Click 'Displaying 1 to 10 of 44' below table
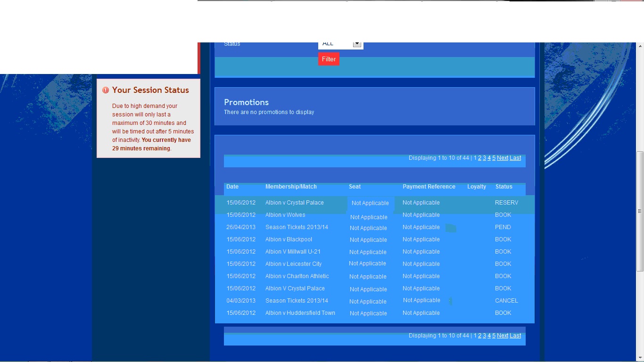The width and height of the screenshot is (644, 362). pos(439,336)
